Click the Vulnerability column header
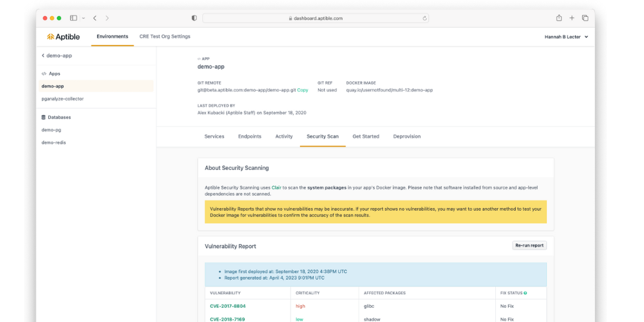The image size is (644, 322). pos(225,293)
